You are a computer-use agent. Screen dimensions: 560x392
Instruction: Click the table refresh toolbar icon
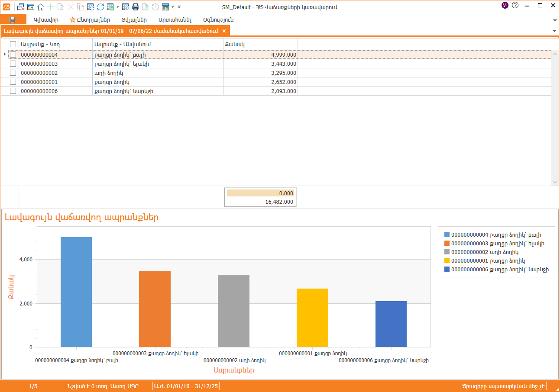(x=91, y=7)
